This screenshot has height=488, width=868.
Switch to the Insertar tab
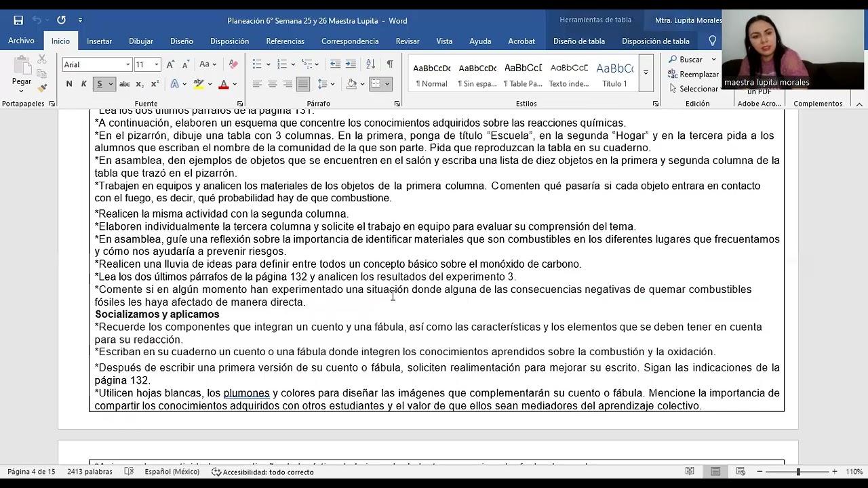coord(99,41)
